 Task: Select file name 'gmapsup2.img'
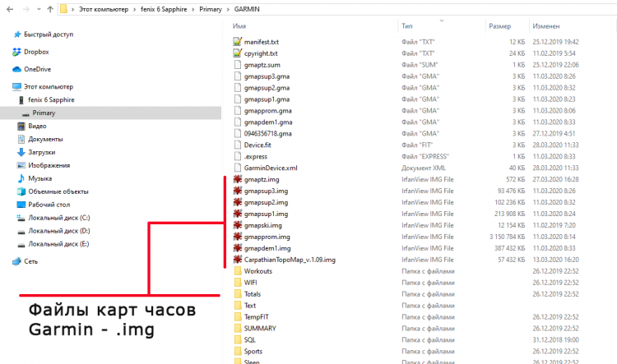(x=266, y=202)
